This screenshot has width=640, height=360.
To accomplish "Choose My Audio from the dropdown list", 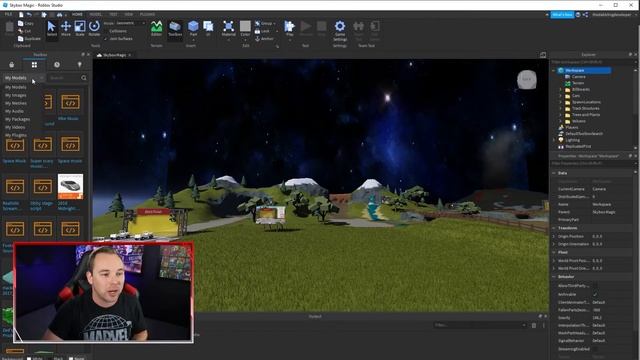I will (x=14, y=111).
